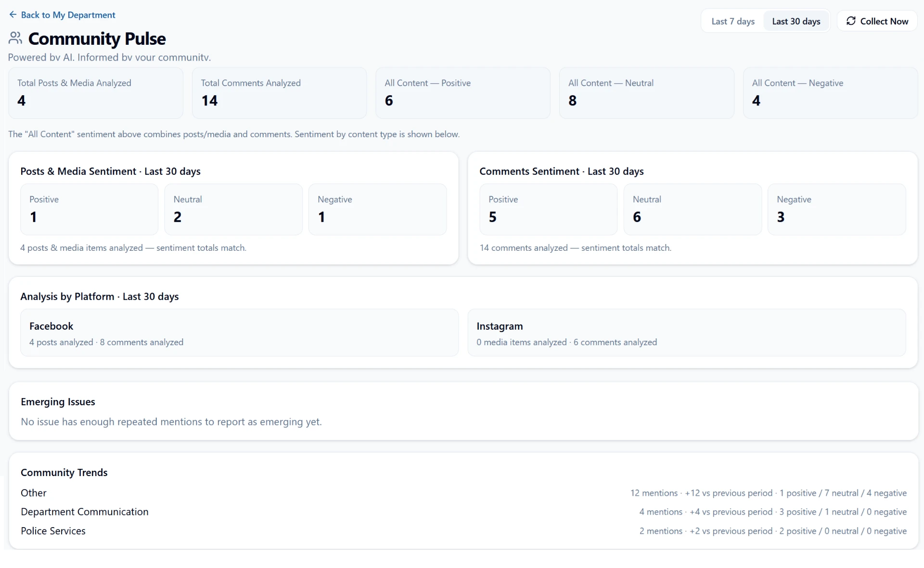Click Positive tile in Comments Sentiment
The height and width of the screenshot is (568, 924).
pyautogui.click(x=548, y=209)
